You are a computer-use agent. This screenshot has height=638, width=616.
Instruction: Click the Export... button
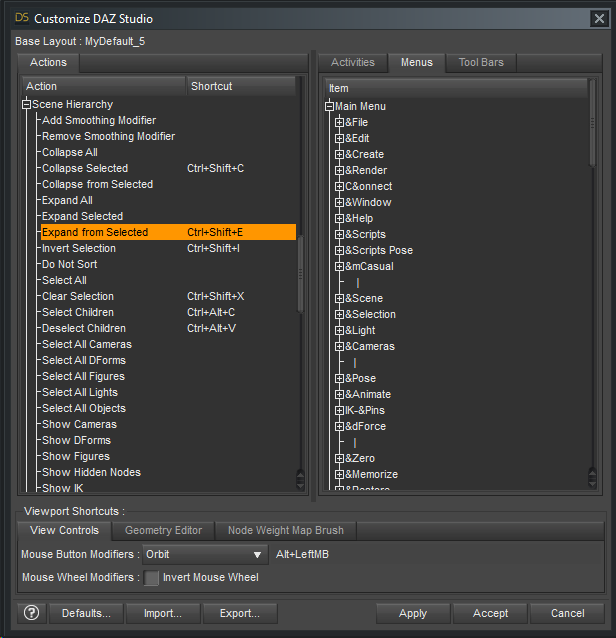tap(240, 614)
